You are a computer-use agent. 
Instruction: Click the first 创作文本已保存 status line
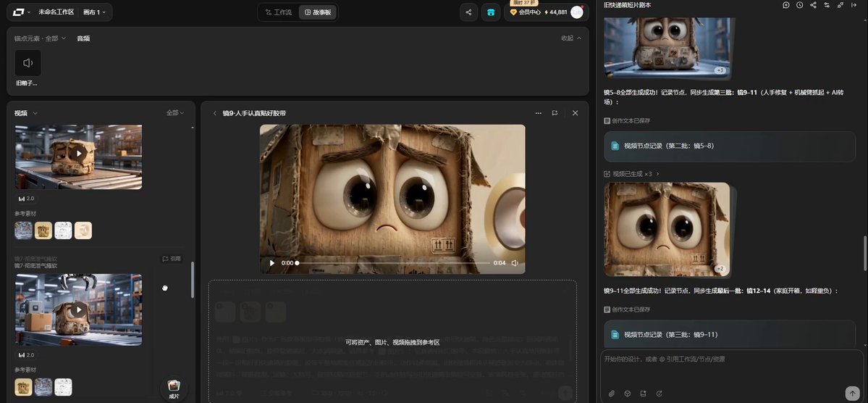[627, 120]
